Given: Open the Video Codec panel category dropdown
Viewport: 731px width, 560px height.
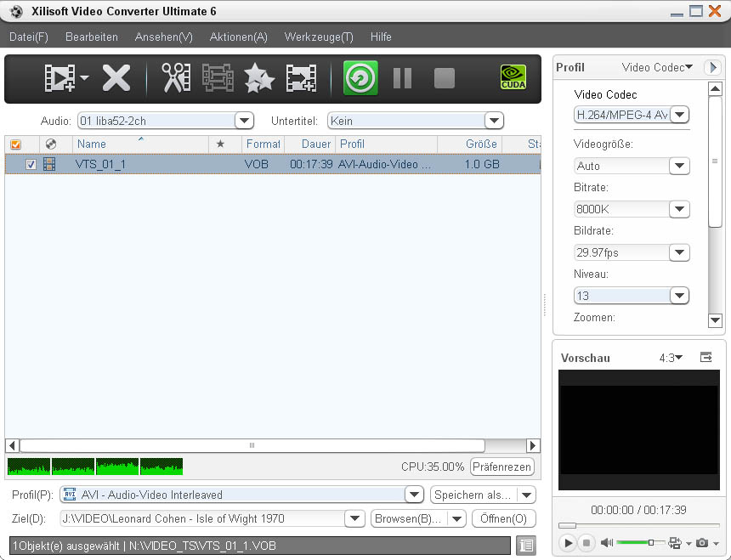Looking at the screenshot, I should tap(657, 67).
